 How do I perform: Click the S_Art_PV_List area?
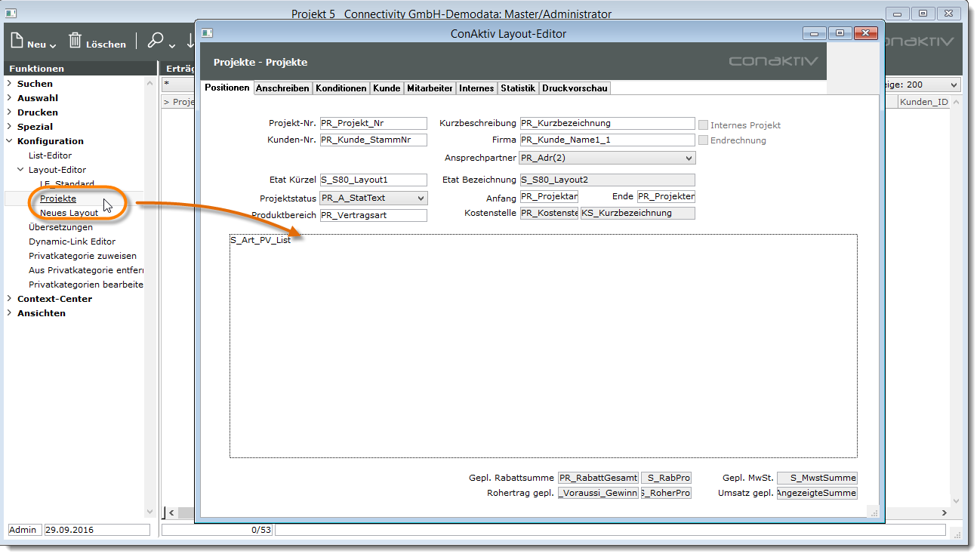click(x=543, y=346)
